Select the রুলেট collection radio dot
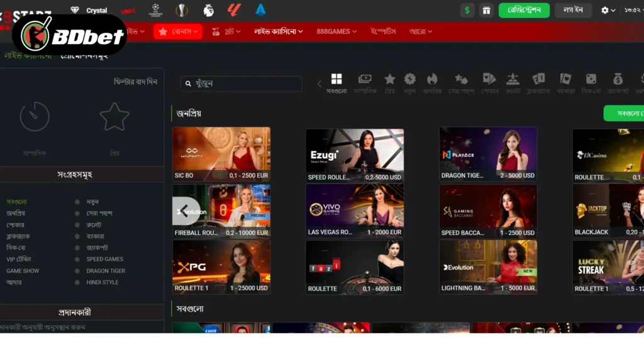The height and width of the screenshot is (338, 644). pyautogui.click(x=77, y=225)
